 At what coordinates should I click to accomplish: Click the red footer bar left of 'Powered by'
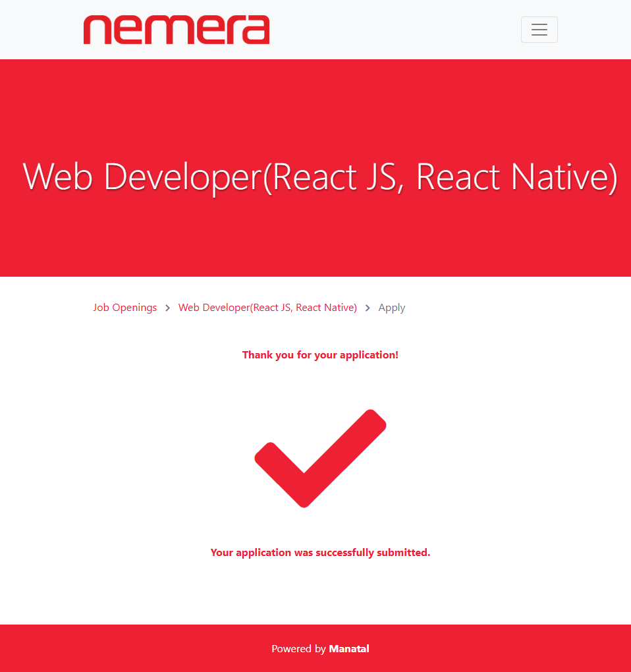click(132, 649)
